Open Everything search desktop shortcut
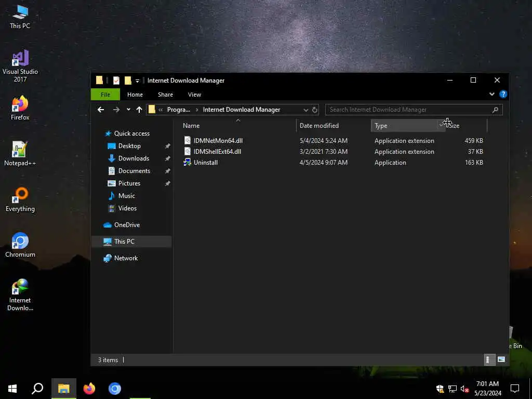Viewport: 532px width, 399px height. (20, 199)
